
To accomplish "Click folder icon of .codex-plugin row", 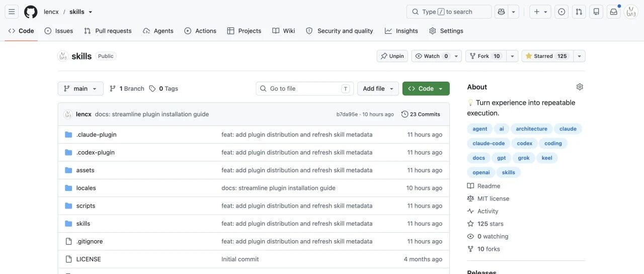I will (68, 152).
